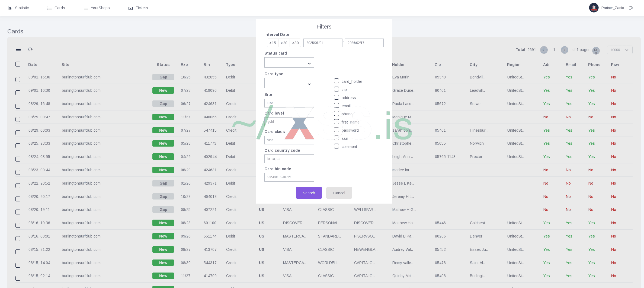Switch to the Cards navigation item
The width and height of the screenshot is (644, 288).
56,8
